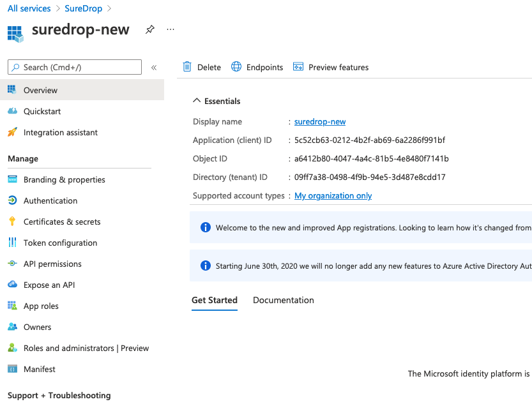The image size is (532, 404).
Task: Click the API permissions icon
Action: pyautogui.click(x=12, y=264)
